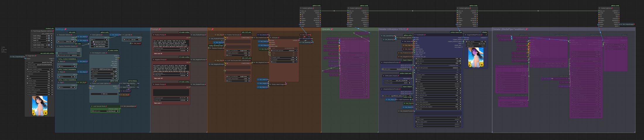The height and width of the screenshot is (140, 644).
Task: Open model_name dropdown in Load Upscale Model
Action: (x=105, y=111)
